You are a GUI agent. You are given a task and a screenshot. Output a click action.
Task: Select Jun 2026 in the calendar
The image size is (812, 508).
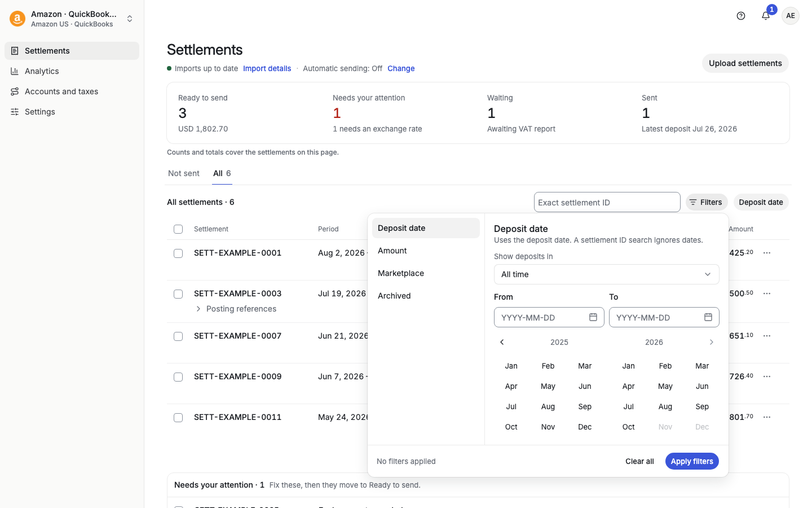[x=702, y=386]
